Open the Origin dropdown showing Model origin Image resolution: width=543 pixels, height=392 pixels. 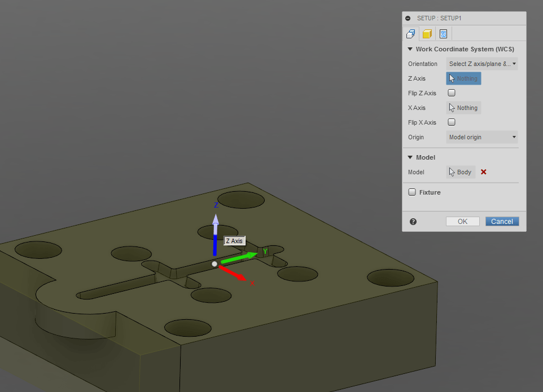point(481,136)
